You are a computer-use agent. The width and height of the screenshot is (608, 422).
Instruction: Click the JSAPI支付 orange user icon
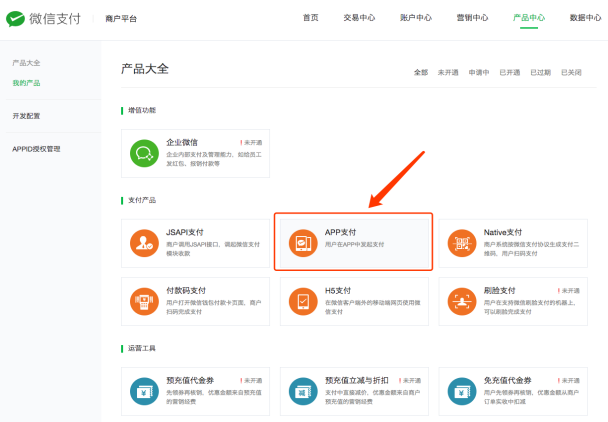pos(144,243)
